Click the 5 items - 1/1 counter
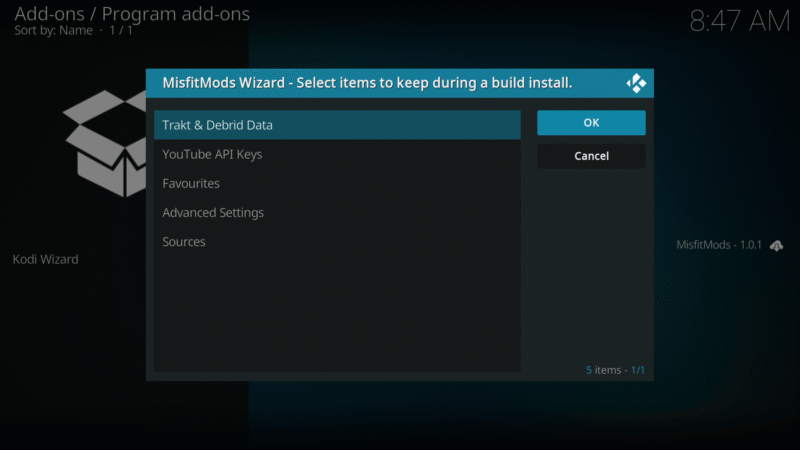Image resolution: width=800 pixels, height=450 pixels. [615, 370]
